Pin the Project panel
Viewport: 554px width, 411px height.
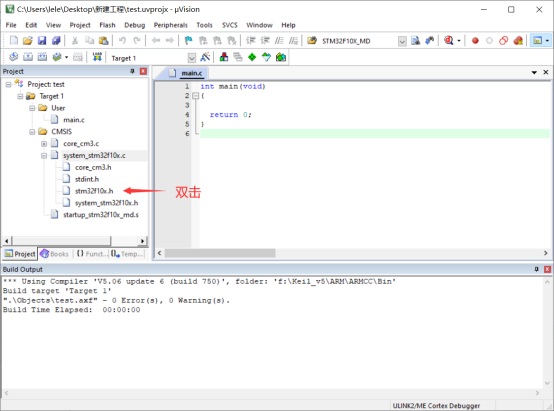(132, 71)
